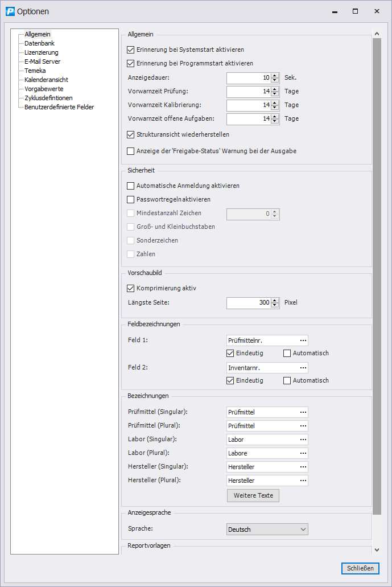The width and height of the screenshot is (392, 587).
Task: Decrease Vorwarnzeit Prüfung with down arrow
Action: coord(275,94)
